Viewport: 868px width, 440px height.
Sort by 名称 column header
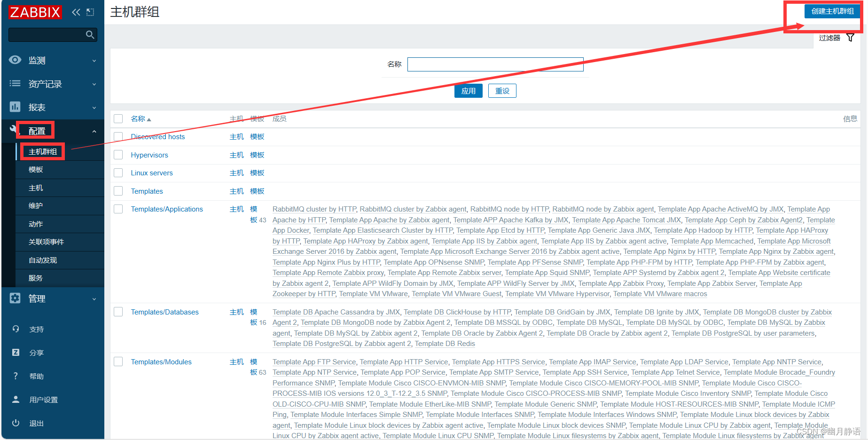pos(141,119)
